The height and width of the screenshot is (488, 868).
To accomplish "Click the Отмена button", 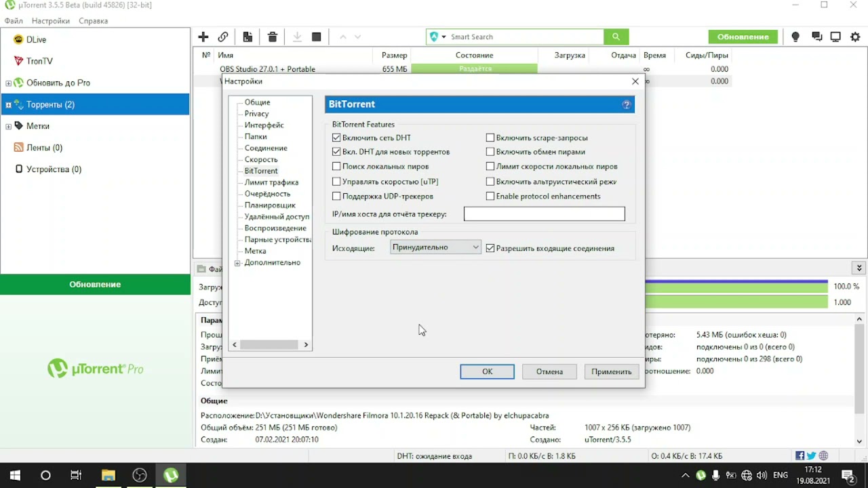I will tap(549, 371).
